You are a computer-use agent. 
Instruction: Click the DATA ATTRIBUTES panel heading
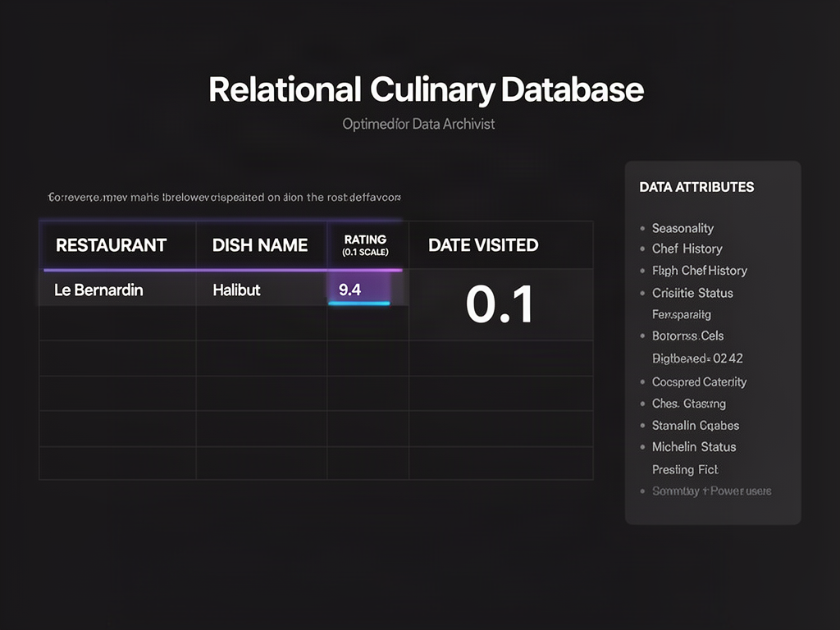tap(696, 187)
